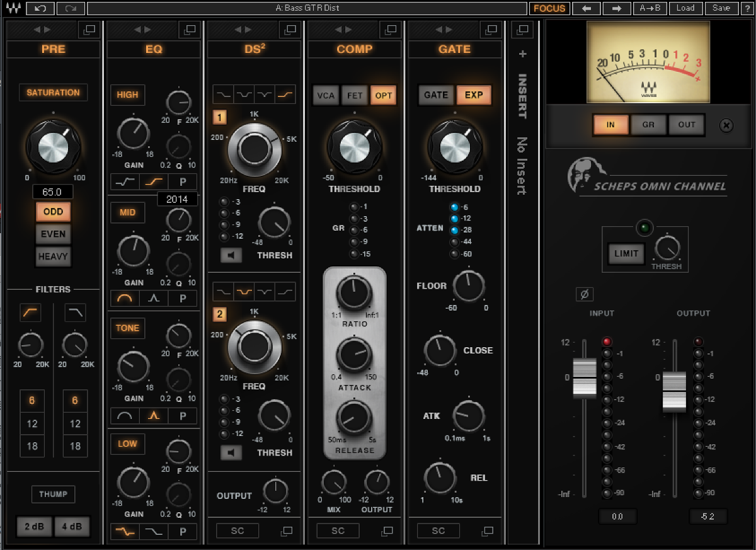Show OUT on the VU meter
This screenshot has width=756, height=550.
[x=687, y=125]
